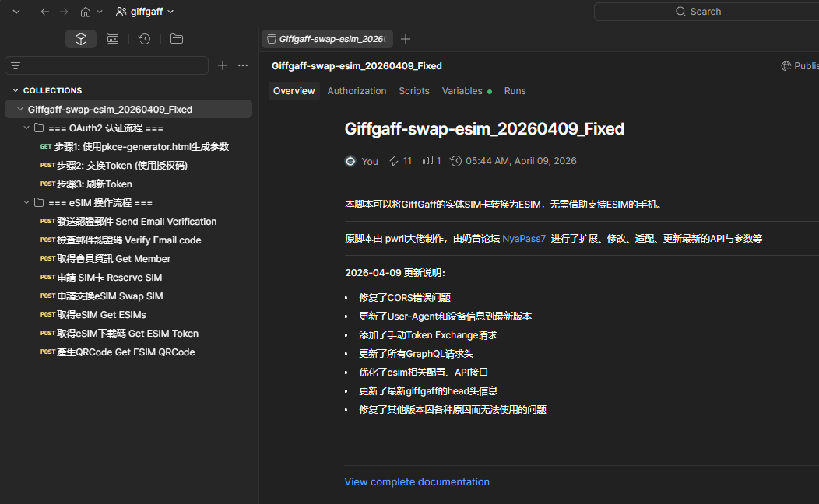This screenshot has width=819, height=504.
Task: Select the OAuth2 folder icon
Action: tap(39, 128)
